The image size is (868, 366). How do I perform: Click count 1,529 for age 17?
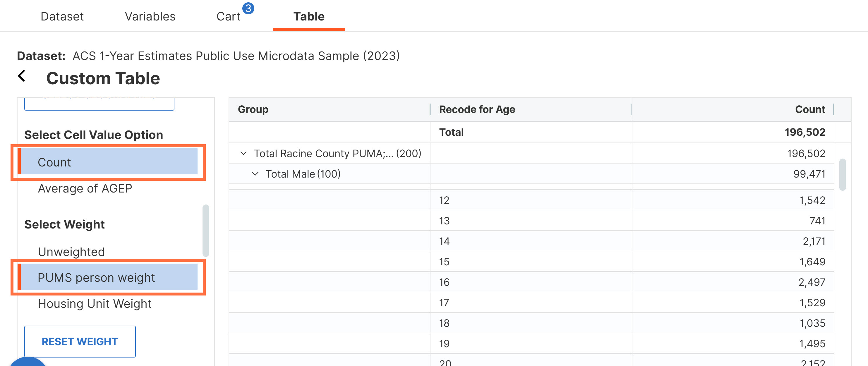(x=812, y=303)
